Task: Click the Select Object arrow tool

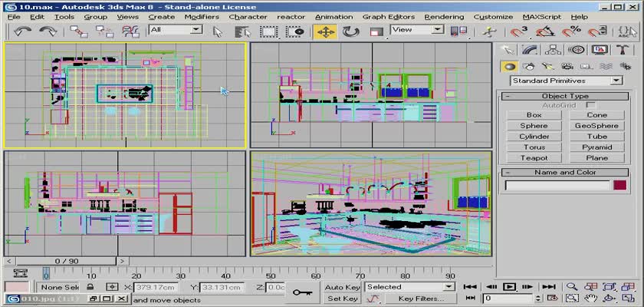Action: click(218, 31)
